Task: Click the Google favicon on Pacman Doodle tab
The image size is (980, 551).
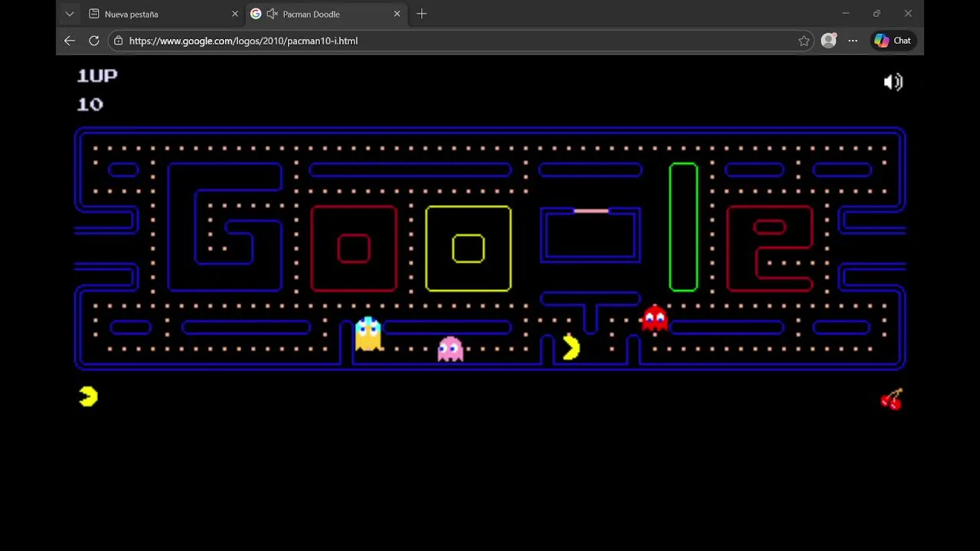Action: tap(256, 14)
